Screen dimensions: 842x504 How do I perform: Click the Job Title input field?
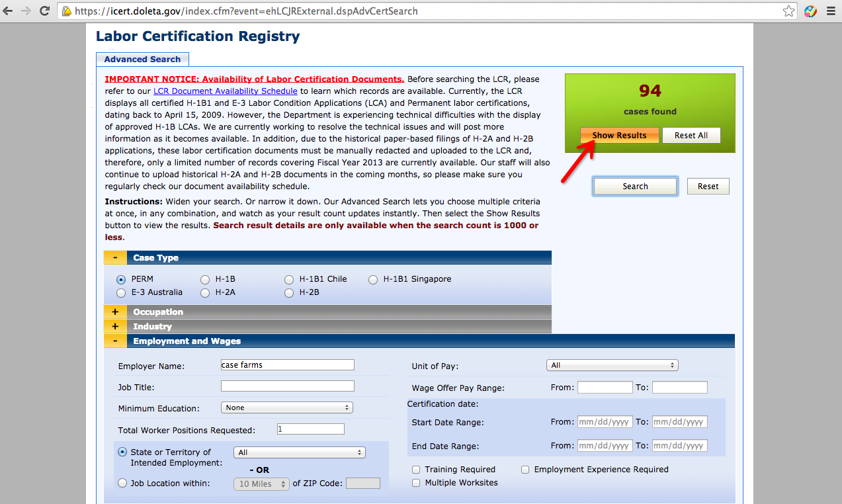pos(288,386)
